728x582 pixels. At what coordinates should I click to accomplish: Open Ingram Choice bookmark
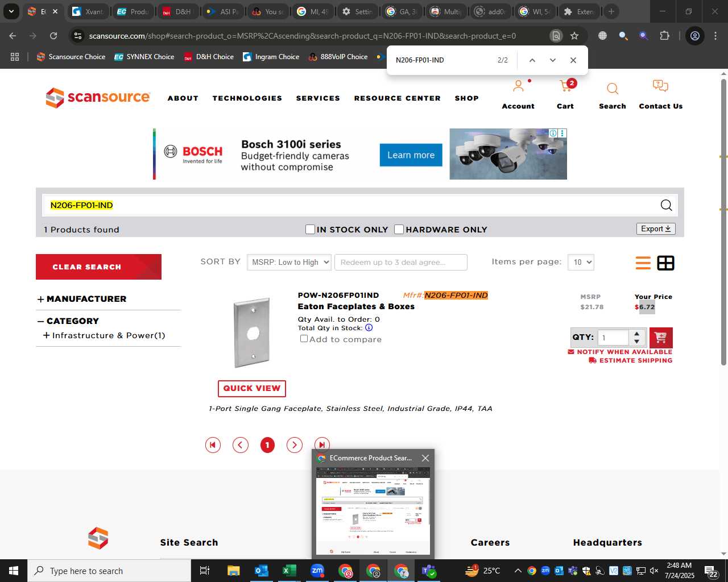pos(271,57)
